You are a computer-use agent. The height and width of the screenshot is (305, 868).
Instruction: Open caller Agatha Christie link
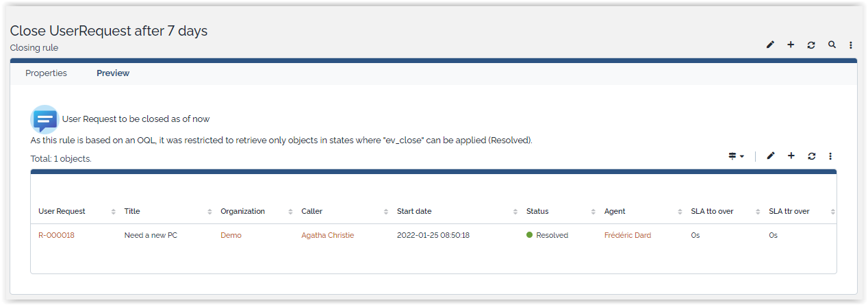click(x=327, y=235)
